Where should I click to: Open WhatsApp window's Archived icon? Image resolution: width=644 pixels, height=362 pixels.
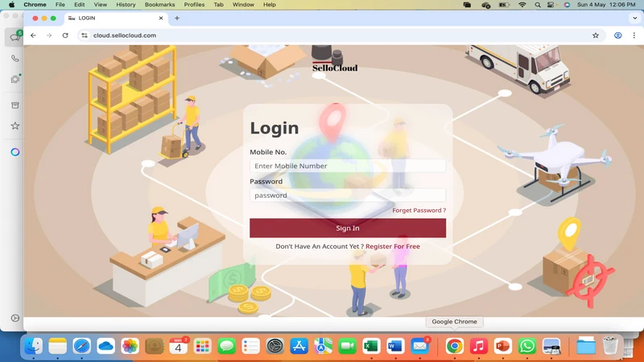pyautogui.click(x=15, y=105)
